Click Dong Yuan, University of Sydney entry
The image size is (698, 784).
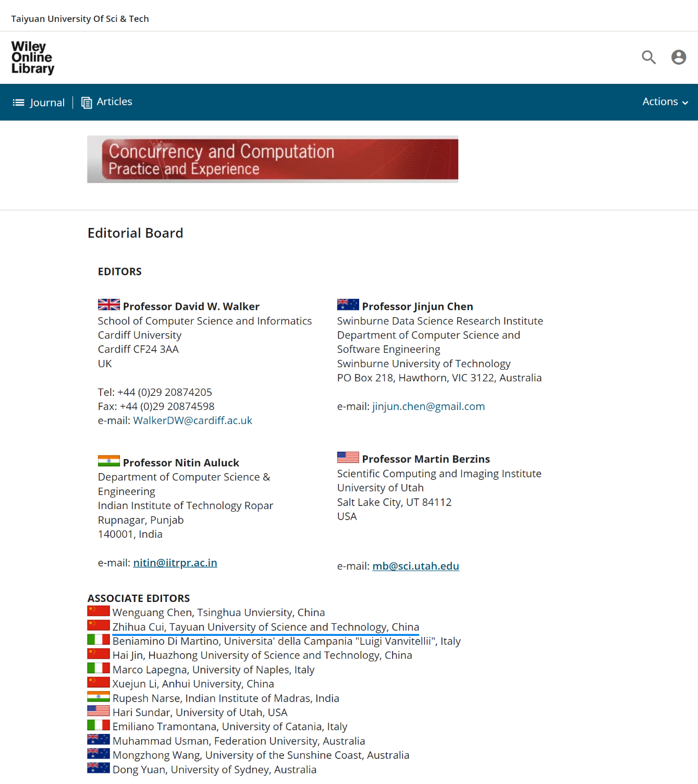[215, 769]
